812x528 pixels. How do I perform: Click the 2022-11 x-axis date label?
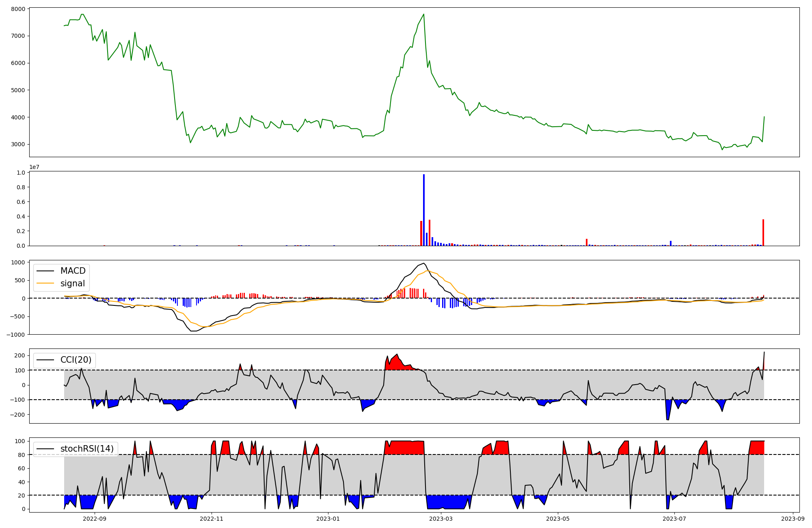pos(212,519)
